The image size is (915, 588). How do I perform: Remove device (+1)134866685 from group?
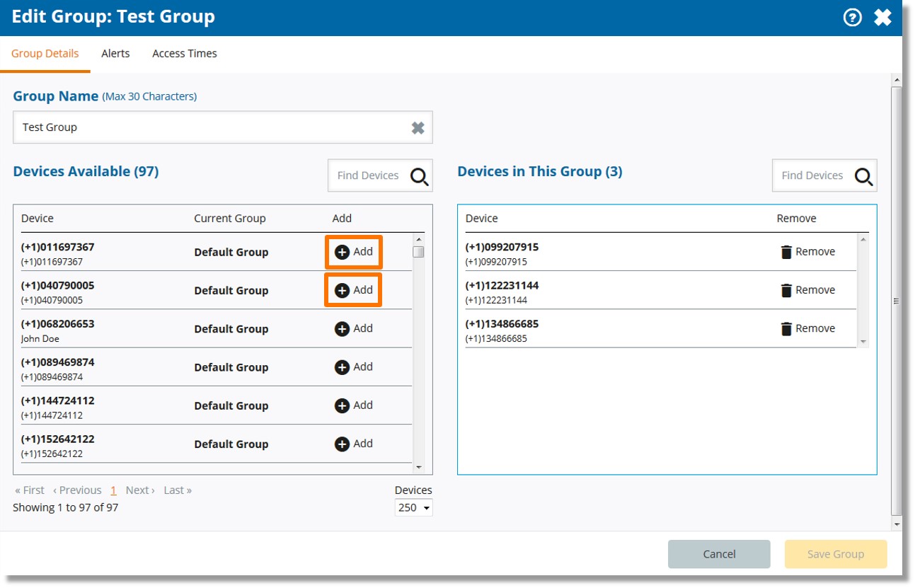(x=807, y=328)
